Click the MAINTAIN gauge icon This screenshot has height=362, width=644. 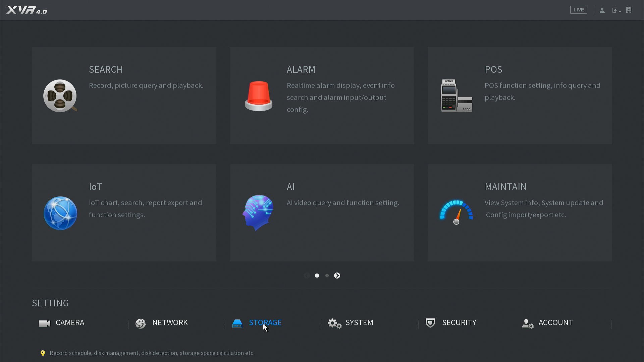(x=456, y=212)
